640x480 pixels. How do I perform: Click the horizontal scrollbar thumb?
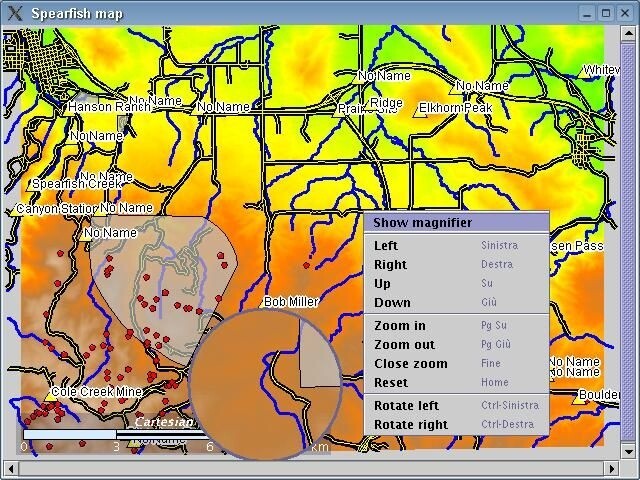pos(311,468)
